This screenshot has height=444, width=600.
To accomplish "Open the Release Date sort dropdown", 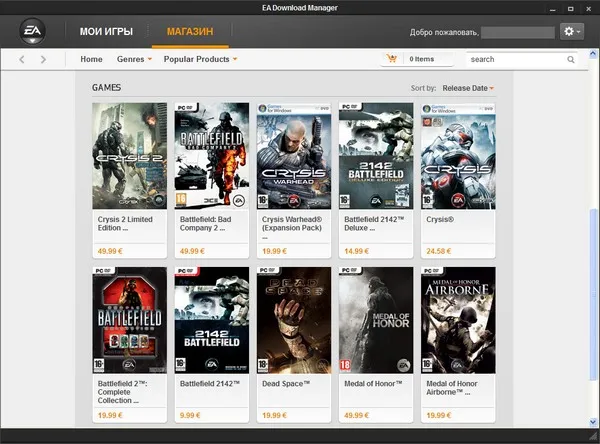I will pos(468,88).
